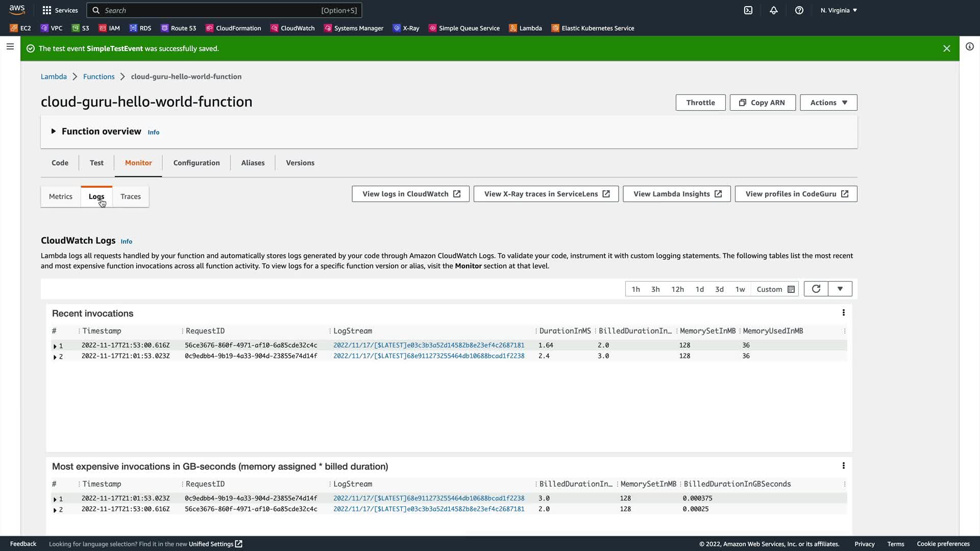
Task: Switch to the Configuration tab
Action: click(196, 163)
